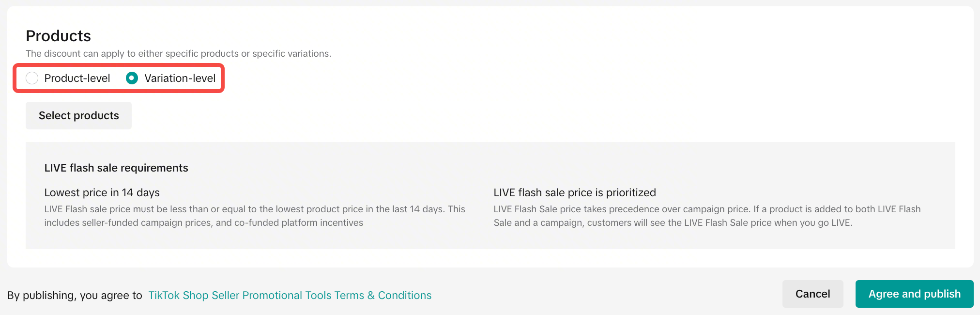Click 'LIVE flash sale price is prioritized' heading
Image resolution: width=980 pixels, height=315 pixels.
point(575,192)
